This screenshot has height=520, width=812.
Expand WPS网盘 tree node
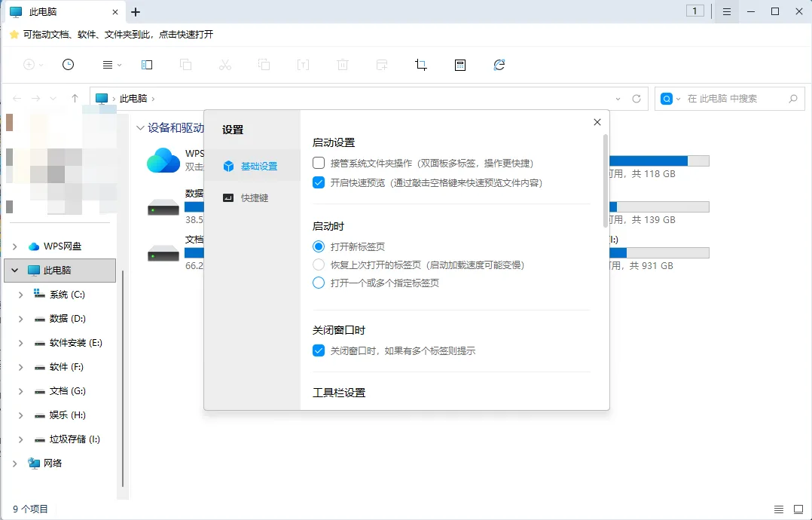15,246
